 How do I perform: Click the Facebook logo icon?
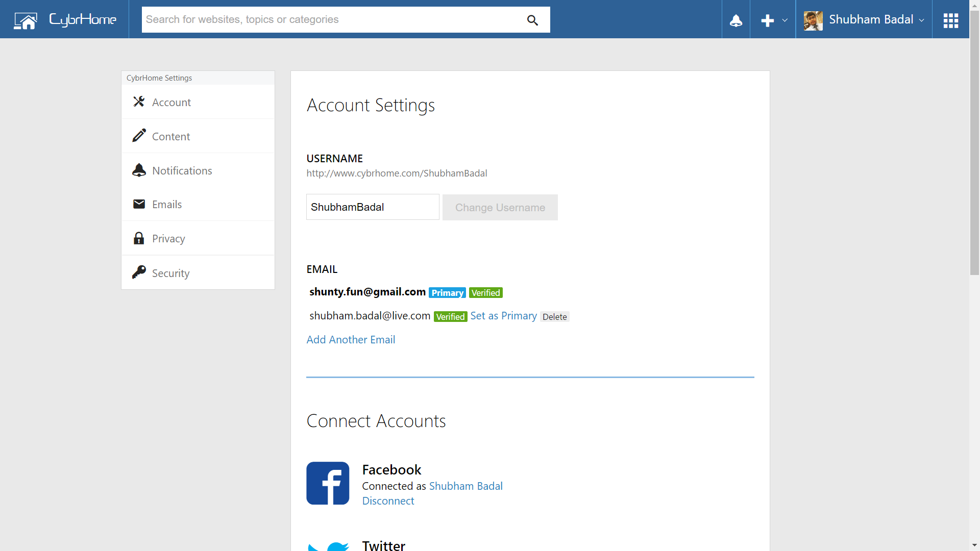(328, 483)
